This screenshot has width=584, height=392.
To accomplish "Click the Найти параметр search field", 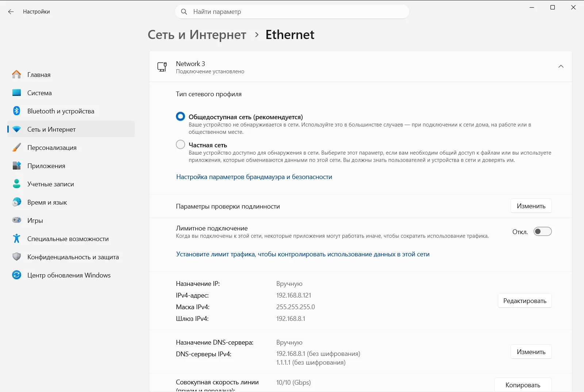I will [292, 12].
